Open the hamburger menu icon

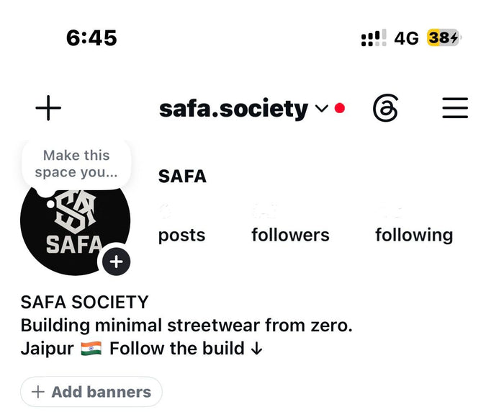point(455,108)
